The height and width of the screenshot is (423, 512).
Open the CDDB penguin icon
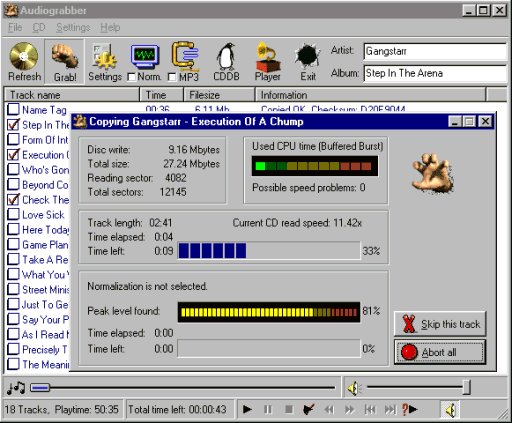click(226, 57)
